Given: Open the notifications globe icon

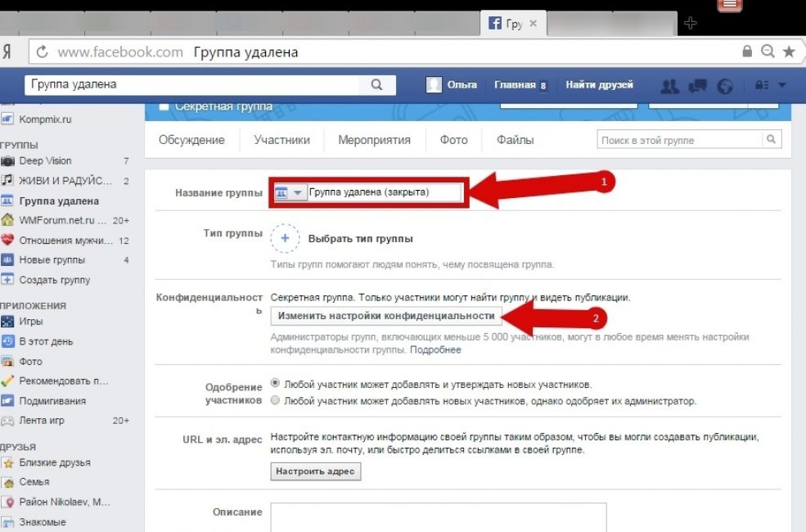Looking at the screenshot, I should tap(725, 86).
